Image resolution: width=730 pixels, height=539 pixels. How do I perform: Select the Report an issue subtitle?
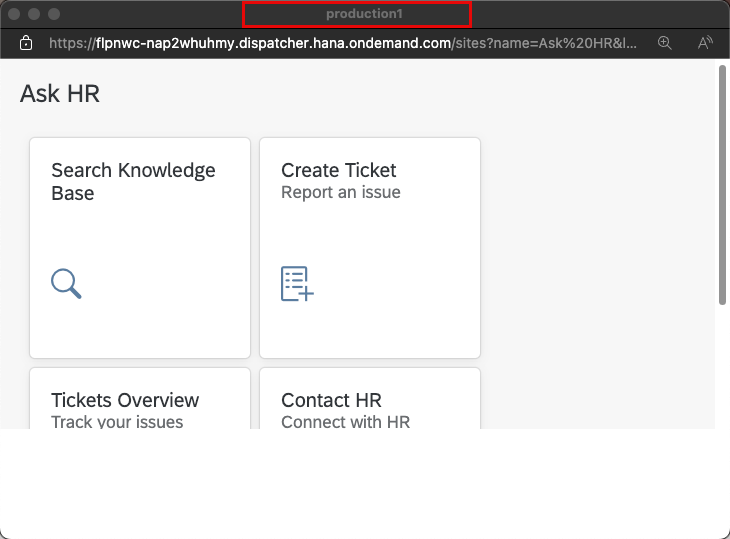coord(341,192)
